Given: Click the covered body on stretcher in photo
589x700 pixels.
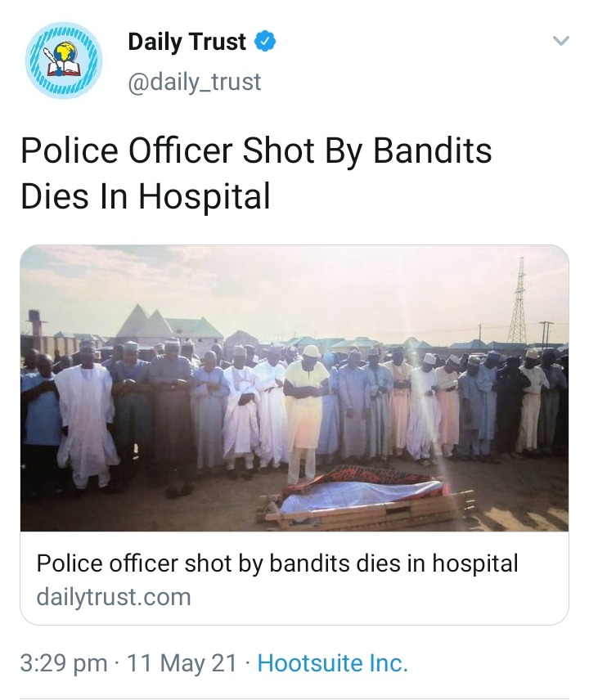Looking at the screenshot, I should [x=361, y=493].
